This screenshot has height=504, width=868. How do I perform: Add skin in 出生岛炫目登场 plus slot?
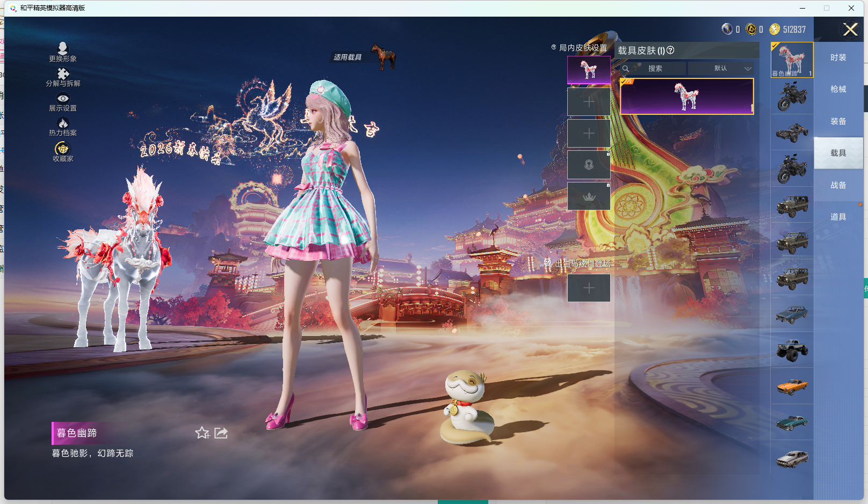click(589, 288)
